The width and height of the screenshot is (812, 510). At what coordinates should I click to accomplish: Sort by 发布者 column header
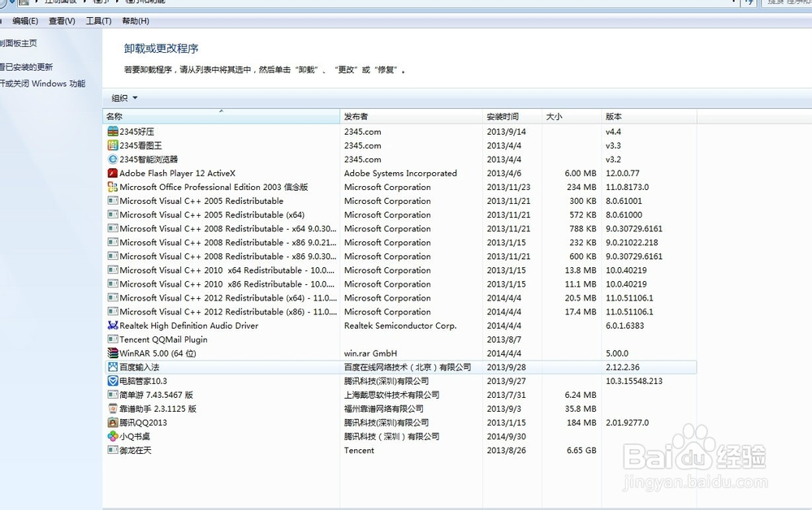click(x=411, y=116)
